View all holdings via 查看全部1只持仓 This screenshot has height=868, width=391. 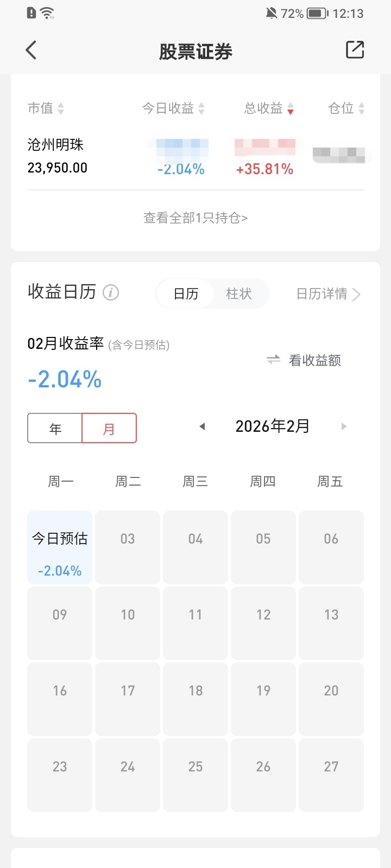pos(195,218)
